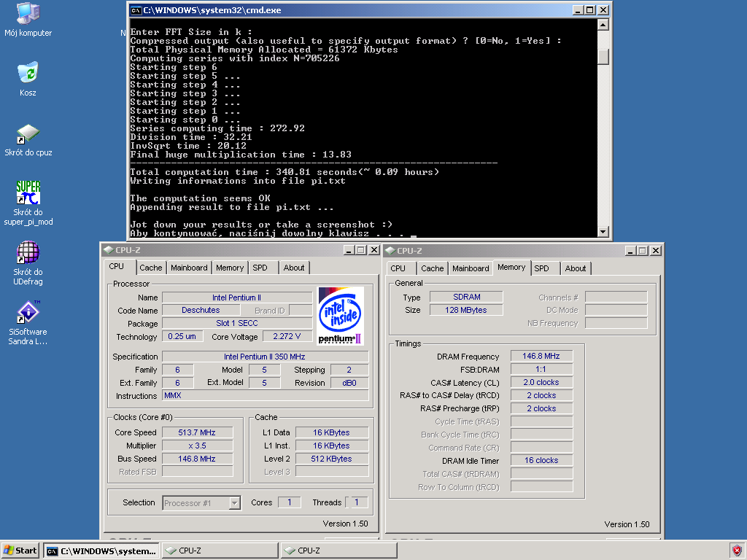Expand the Processor #1 selection dropdown

tap(234, 503)
